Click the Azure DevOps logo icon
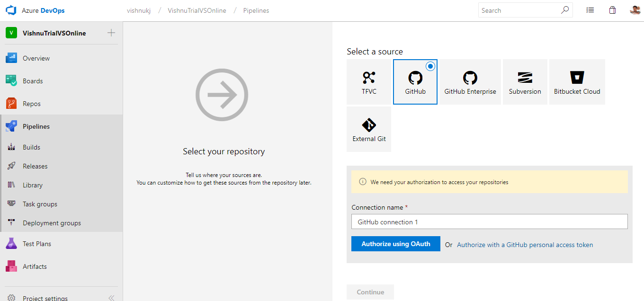The image size is (644, 301). tap(11, 10)
